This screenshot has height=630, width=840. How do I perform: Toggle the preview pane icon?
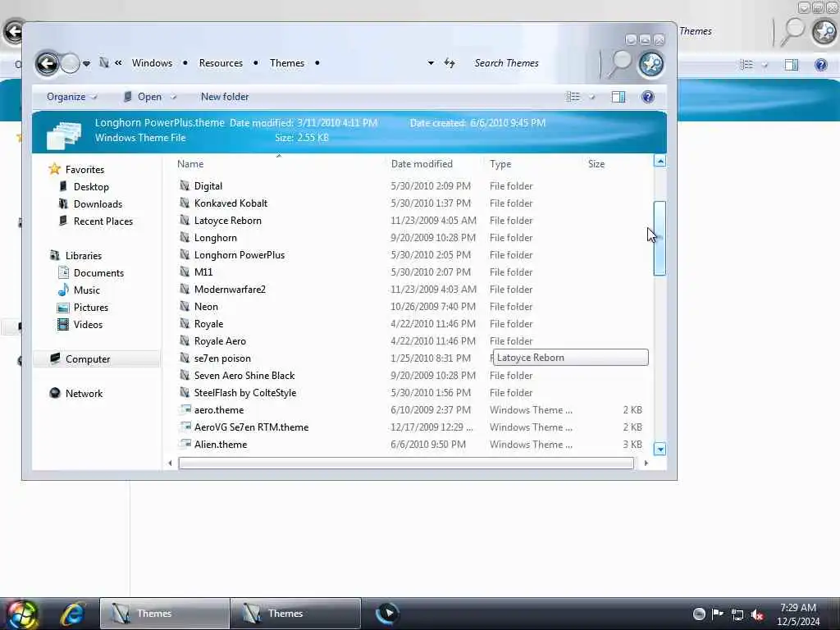pyautogui.click(x=619, y=97)
